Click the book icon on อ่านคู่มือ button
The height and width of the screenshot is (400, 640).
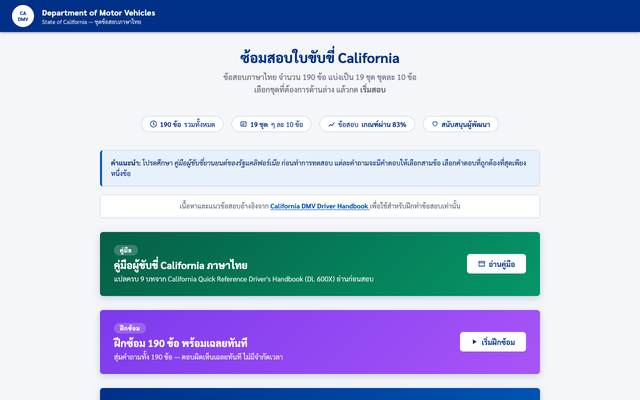(482, 264)
